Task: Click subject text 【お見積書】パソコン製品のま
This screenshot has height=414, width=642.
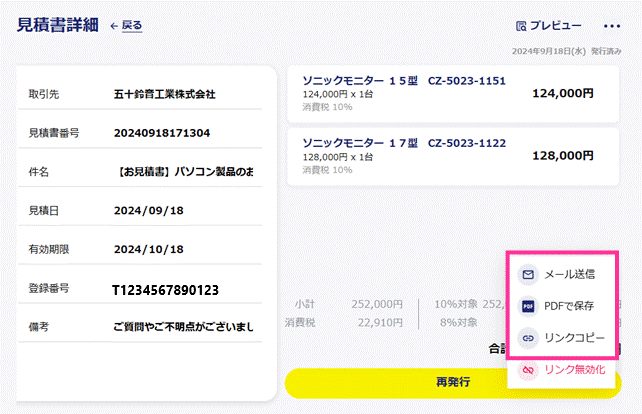Action: (x=185, y=172)
